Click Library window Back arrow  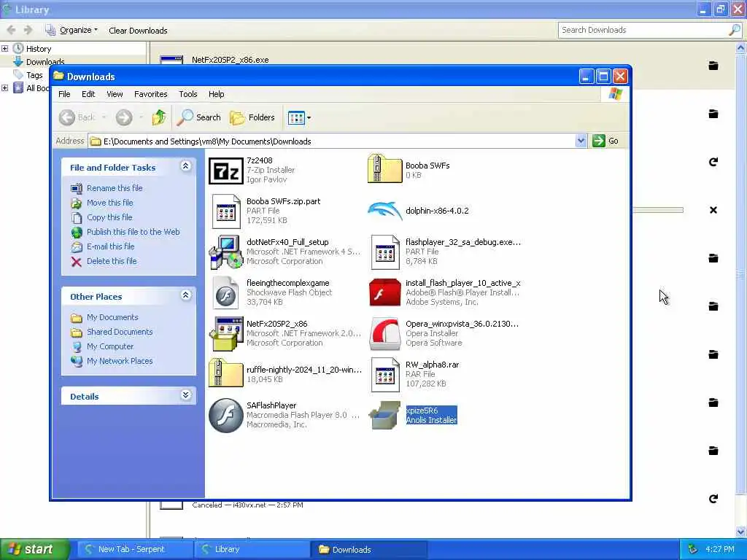12,30
